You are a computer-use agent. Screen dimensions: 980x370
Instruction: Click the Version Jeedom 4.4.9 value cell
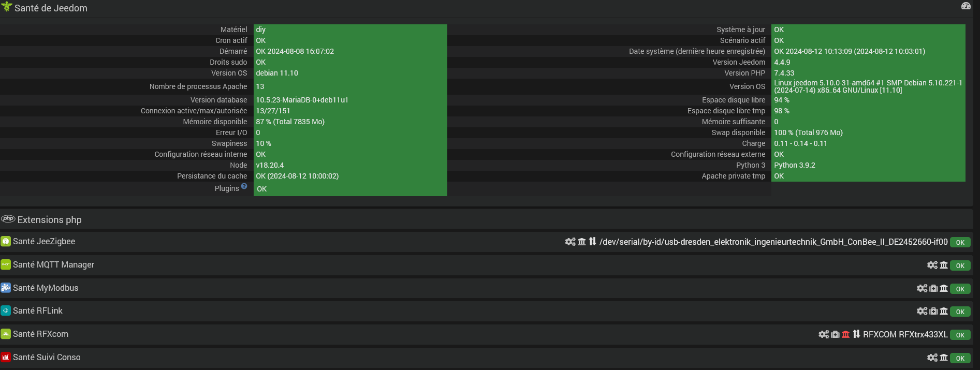(x=868, y=62)
